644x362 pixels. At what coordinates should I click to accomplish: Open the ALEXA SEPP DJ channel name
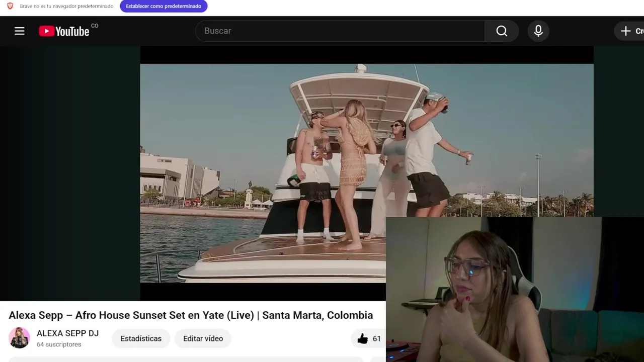click(x=67, y=333)
